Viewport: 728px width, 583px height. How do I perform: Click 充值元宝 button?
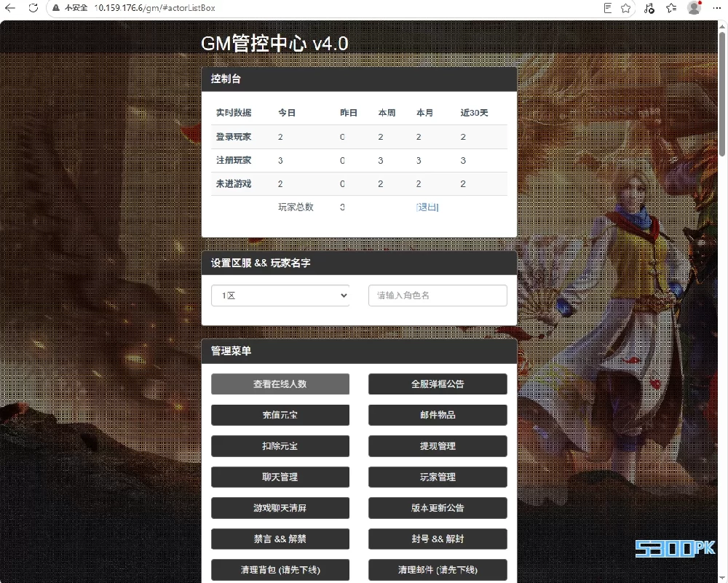tap(280, 415)
